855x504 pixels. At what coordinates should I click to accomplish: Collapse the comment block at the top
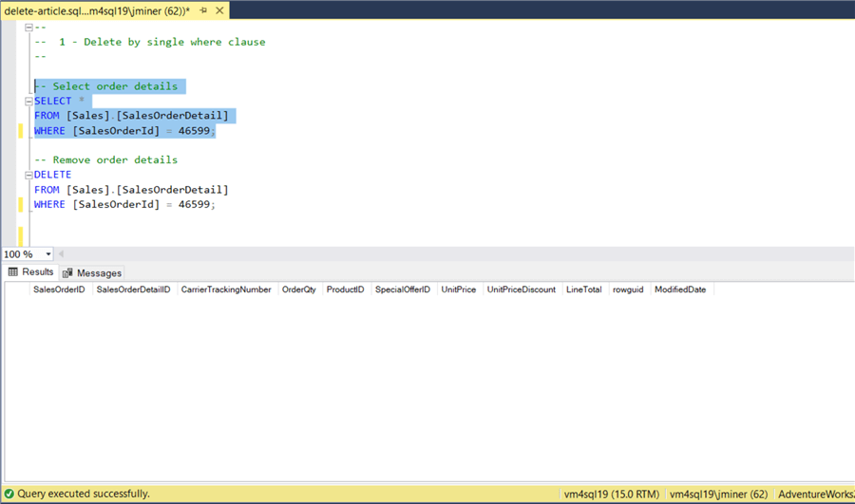pos(28,28)
